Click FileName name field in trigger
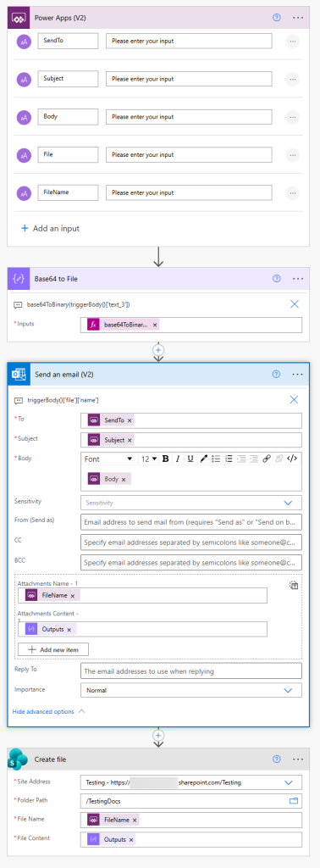Image resolution: width=320 pixels, height=868 pixels. tap(68, 192)
